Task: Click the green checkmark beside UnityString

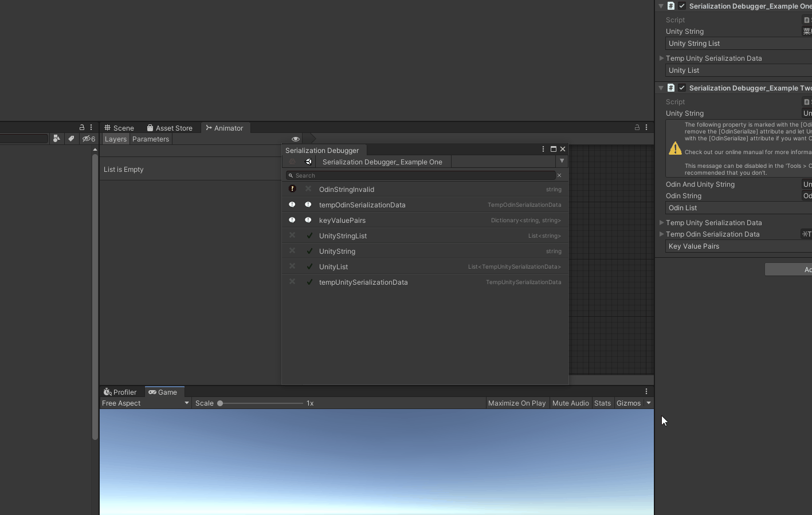Action: tap(309, 251)
